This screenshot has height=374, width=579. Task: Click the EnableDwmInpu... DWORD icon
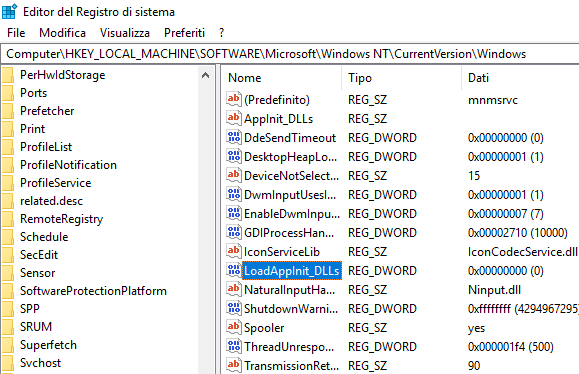pos(234,213)
